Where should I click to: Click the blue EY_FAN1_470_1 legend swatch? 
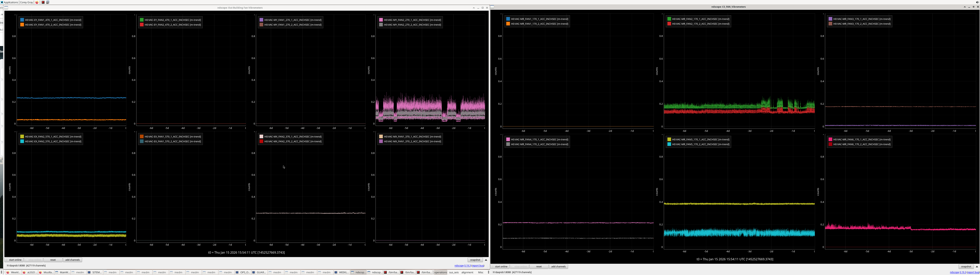coord(22,20)
